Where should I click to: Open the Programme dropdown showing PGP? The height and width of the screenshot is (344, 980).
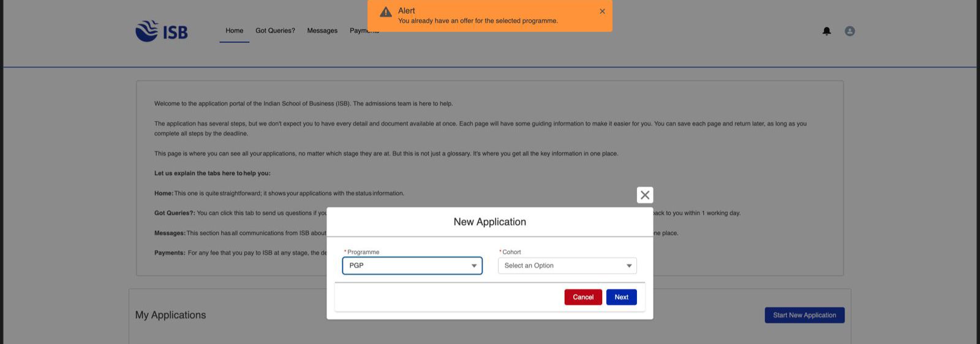(412, 266)
